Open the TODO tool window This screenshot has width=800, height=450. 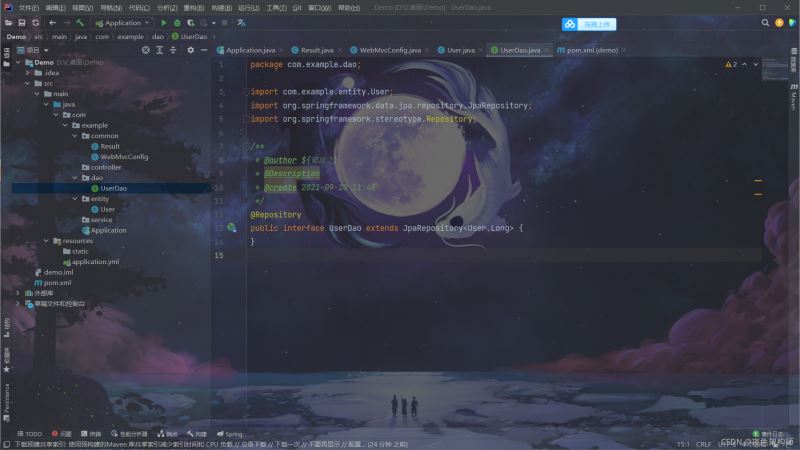click(30, 434)
